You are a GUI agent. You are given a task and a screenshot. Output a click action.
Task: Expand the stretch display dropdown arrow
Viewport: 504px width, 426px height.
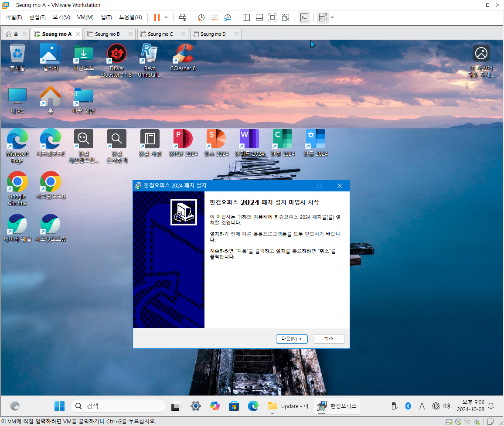tap(332, 17)
